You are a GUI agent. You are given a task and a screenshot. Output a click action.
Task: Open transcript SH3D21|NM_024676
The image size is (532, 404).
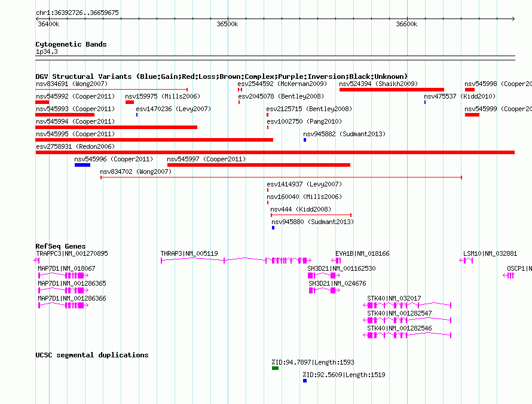pyautogui.click(x=337, y=284)
